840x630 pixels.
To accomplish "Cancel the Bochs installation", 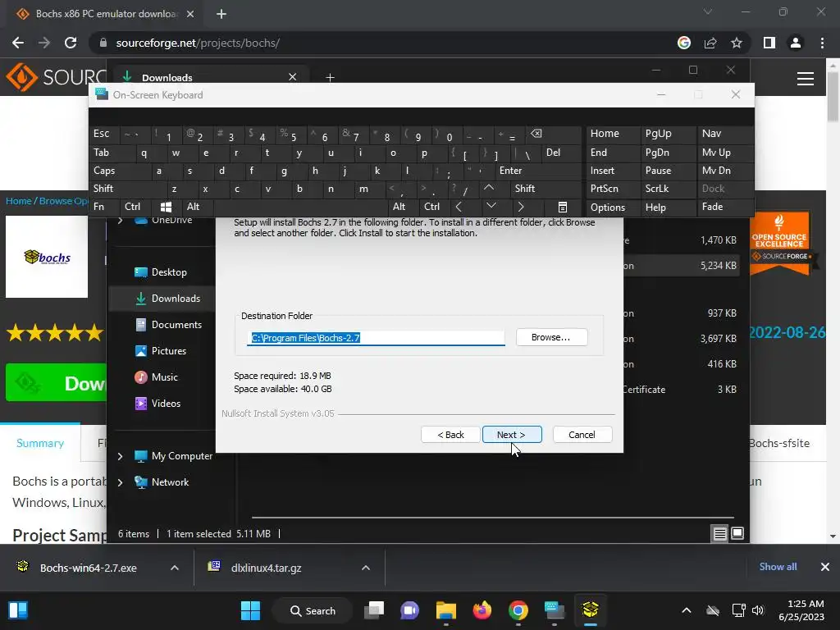I will click(582, 435).
